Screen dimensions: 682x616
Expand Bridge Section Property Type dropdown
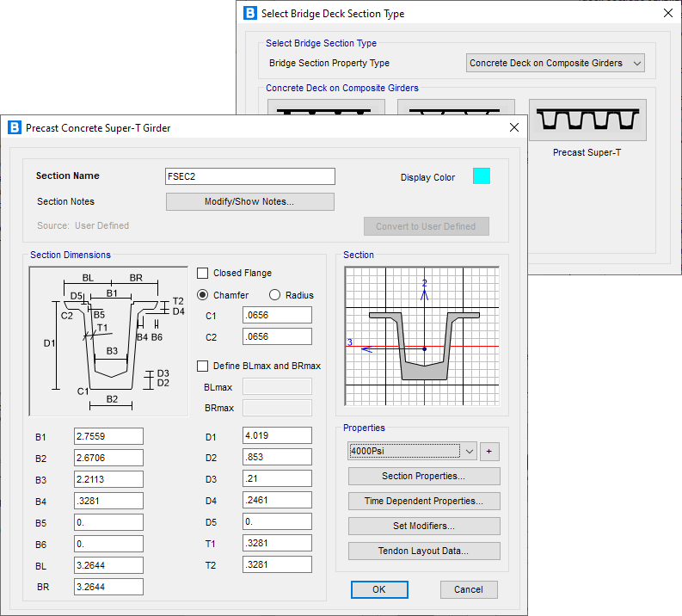[x=556, y=63]
